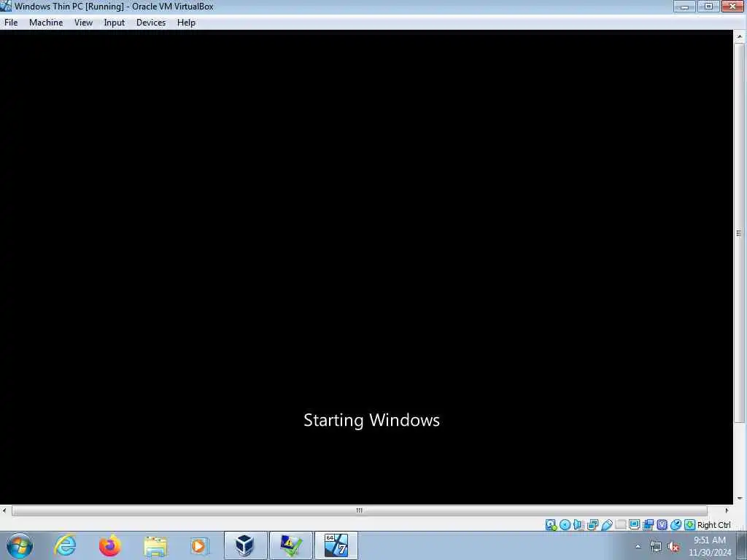Click the green arrow keyboard capture icon
This screenshot has width=747, height=560.
coord(689,525)
